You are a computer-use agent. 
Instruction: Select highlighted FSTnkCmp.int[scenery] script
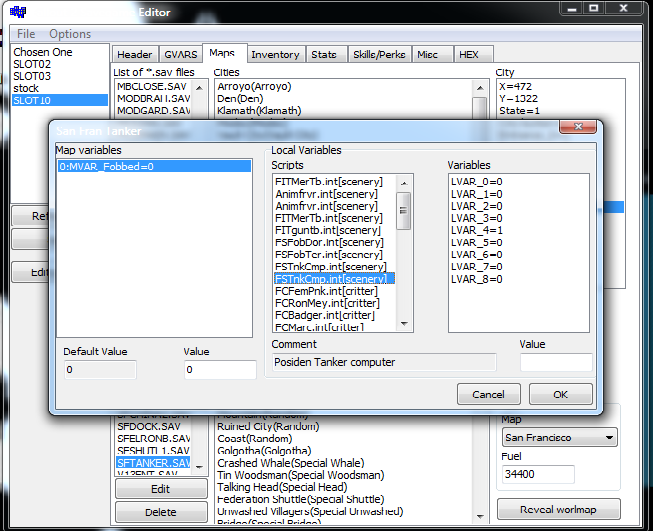pyautogui.click(x=334, y=279)
